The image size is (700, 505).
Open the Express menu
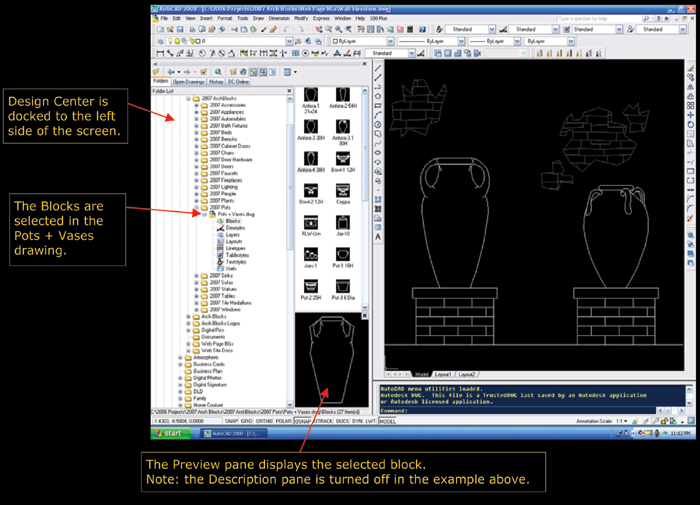321,18
